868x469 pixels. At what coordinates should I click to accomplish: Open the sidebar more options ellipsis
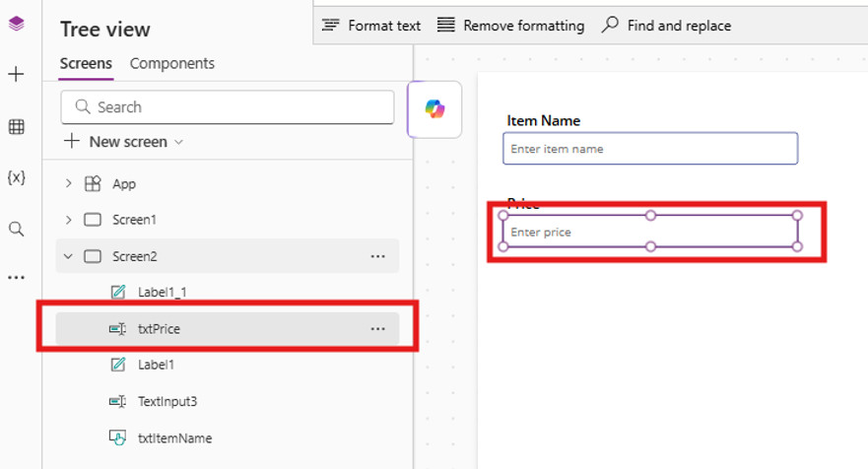(16, 278)
